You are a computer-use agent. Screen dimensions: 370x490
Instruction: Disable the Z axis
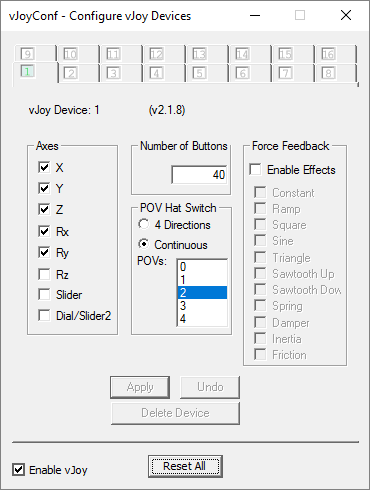pyautogui.click(x=44, y=209)
